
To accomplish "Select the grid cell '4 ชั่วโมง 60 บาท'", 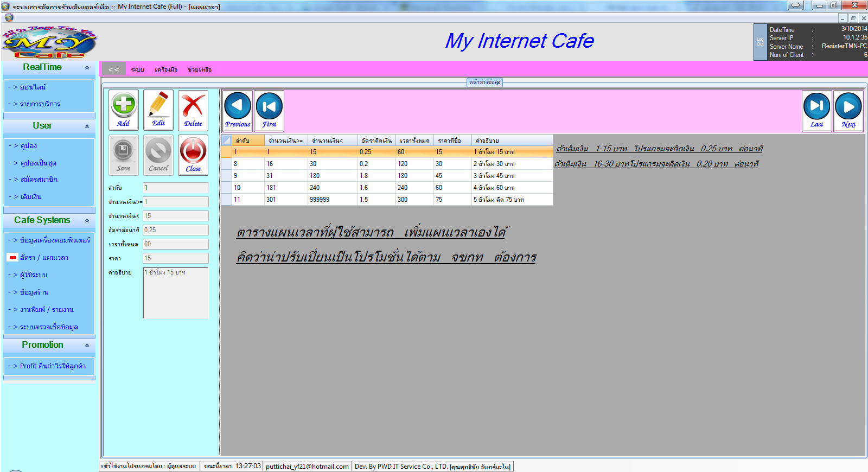I will [512, 188].
